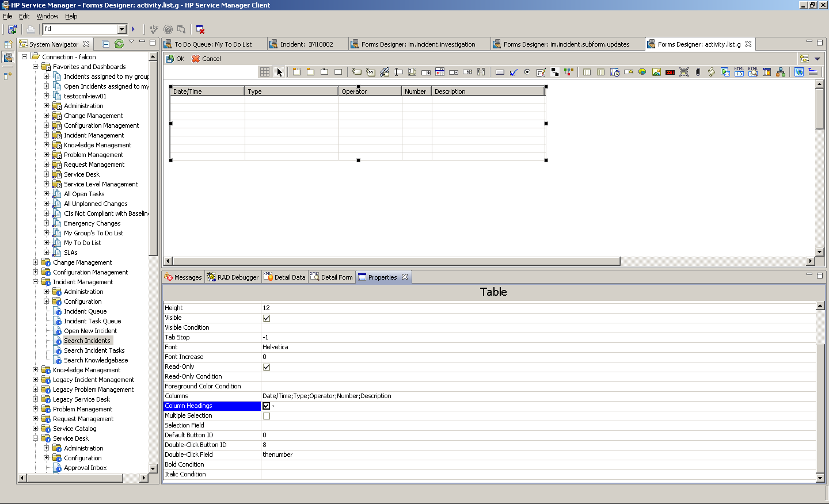Open the System Navigator view menu triangle
The width and height of the screenshot is (829, 504).
point(131,41)
